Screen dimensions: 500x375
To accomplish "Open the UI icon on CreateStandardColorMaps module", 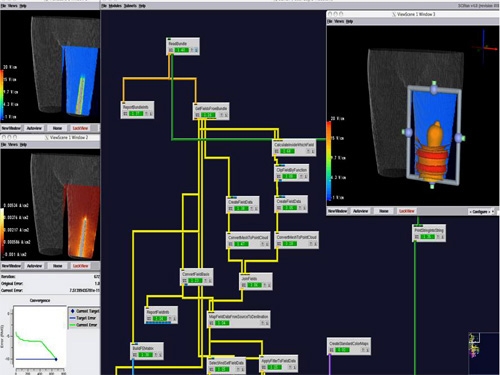I will tap(332, 350).
